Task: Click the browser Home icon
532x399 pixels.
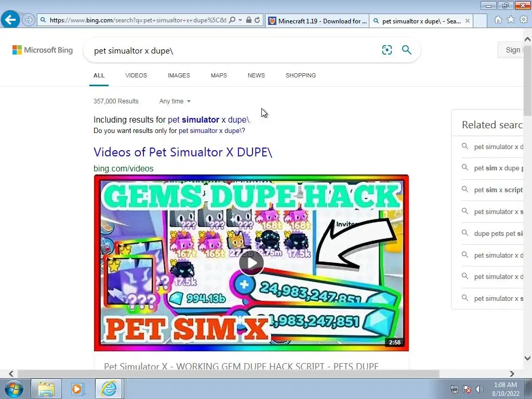Action: coord(498,20)
